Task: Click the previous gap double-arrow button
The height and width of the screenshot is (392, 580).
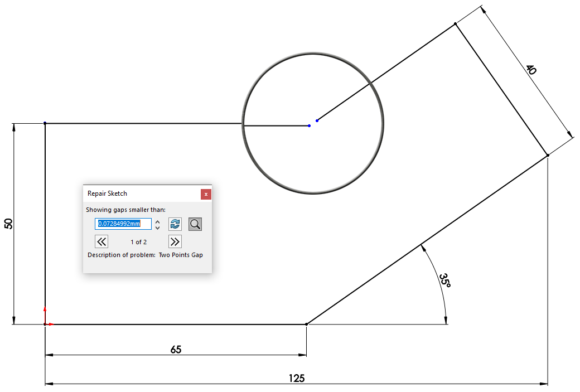Action: (x=101, y=241)
